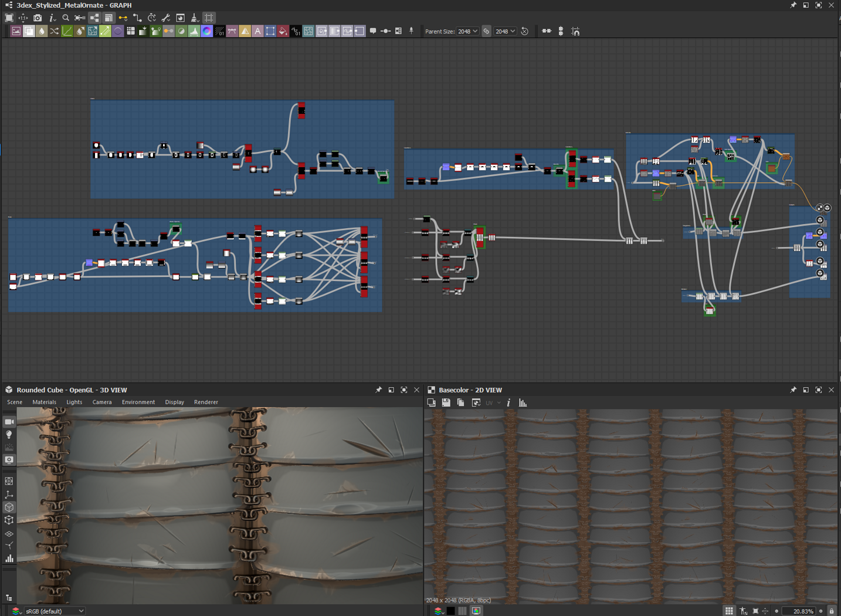Take a graph screenshot with the camera icon
The image size is (841, 616).
(x=38, y=18)
